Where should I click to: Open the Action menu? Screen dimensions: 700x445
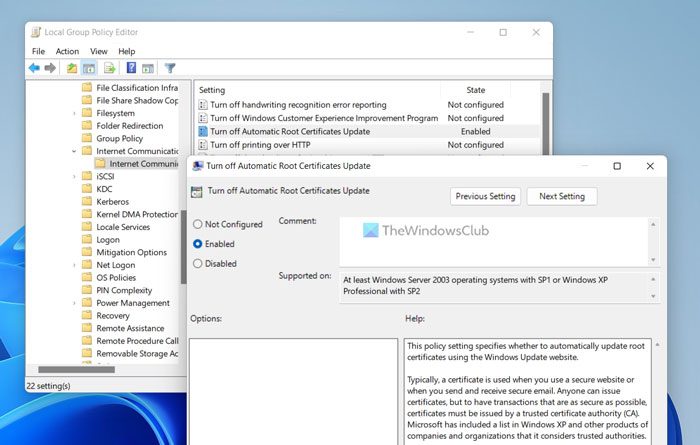67,51
